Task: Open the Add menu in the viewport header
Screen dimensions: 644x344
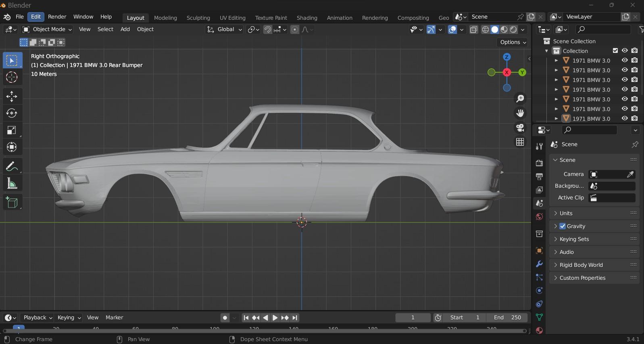Action: (125, 29)
